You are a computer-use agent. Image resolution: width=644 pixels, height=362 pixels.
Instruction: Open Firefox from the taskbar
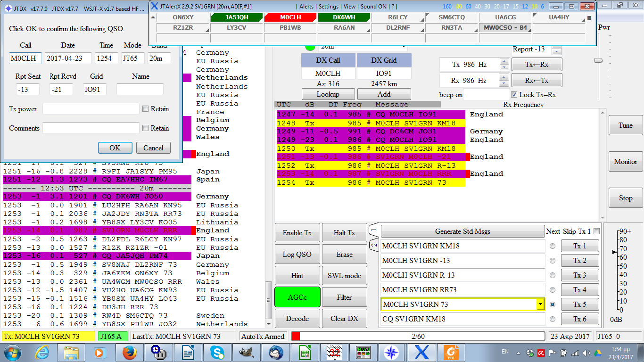tap(130, 353)
